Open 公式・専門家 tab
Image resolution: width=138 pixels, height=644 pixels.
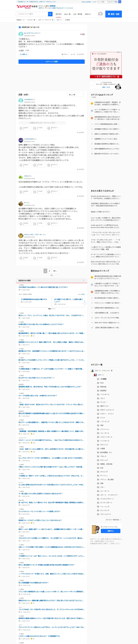(x=78, y=14)
